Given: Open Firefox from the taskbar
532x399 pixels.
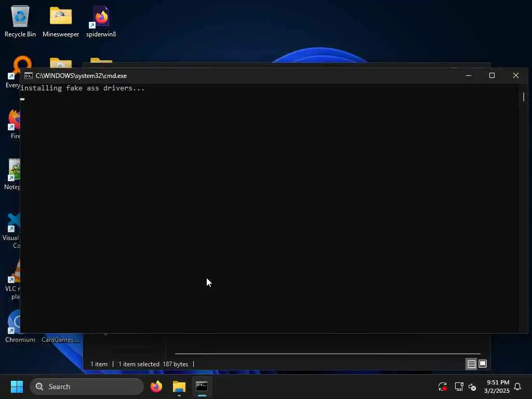Looking at the screenshot, I should coord(156,387).
